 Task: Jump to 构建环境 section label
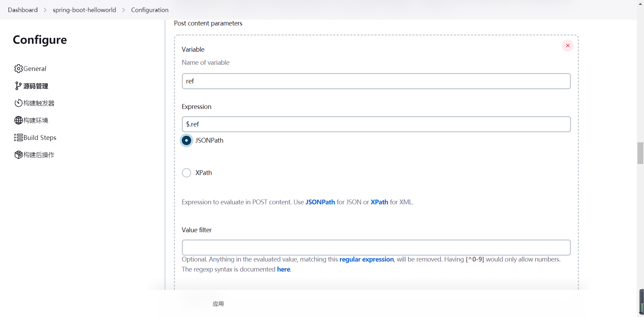[36, 120]
